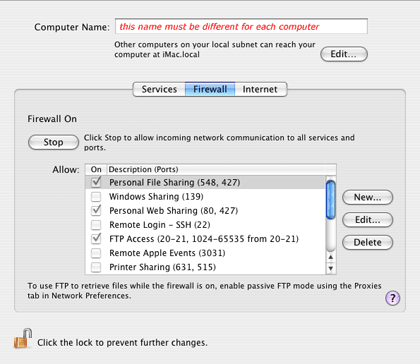Uncheck Personal Web Sharing checkbox
Screen dimensions: 420x364
coord(96,210)
